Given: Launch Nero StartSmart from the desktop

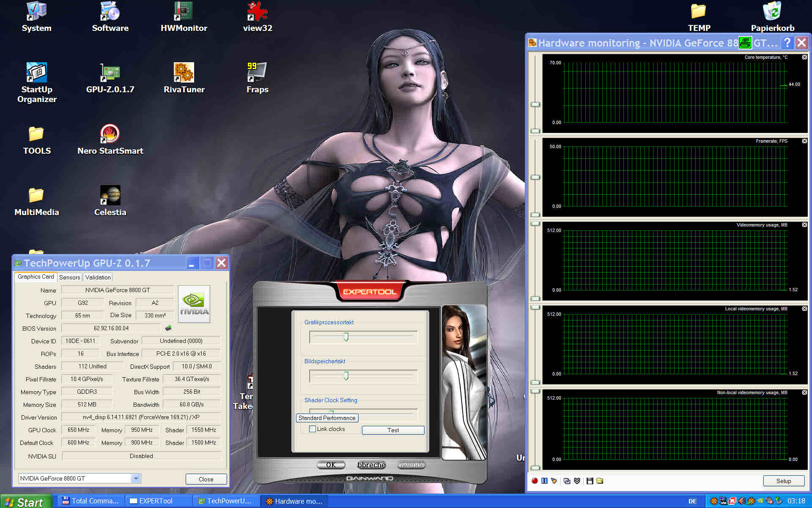Looking at the screenshot, I should (110, 140).
